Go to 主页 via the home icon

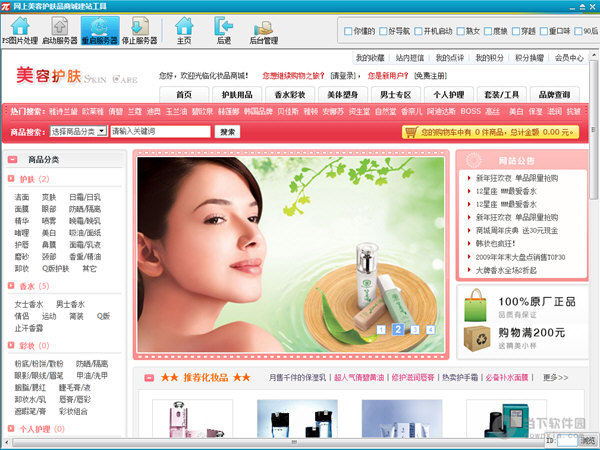[x=184, y=31]
